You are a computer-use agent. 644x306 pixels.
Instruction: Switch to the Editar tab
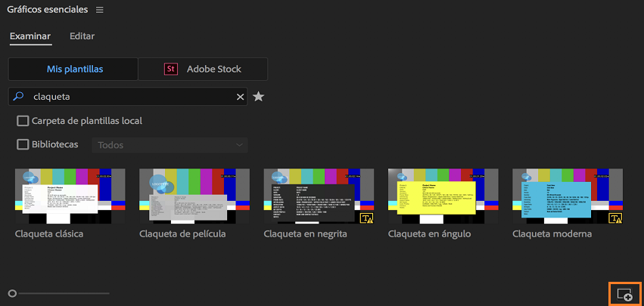click(82, 36)
